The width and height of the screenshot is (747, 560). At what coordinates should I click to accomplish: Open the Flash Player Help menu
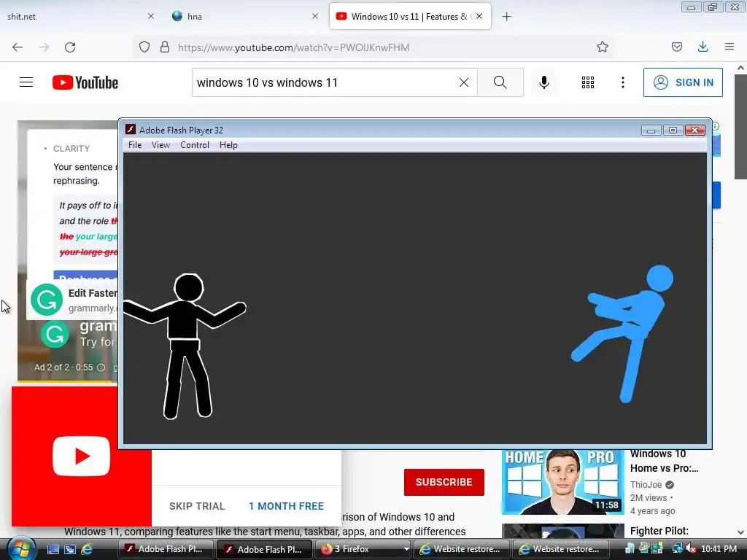click(x=228, y=145)
